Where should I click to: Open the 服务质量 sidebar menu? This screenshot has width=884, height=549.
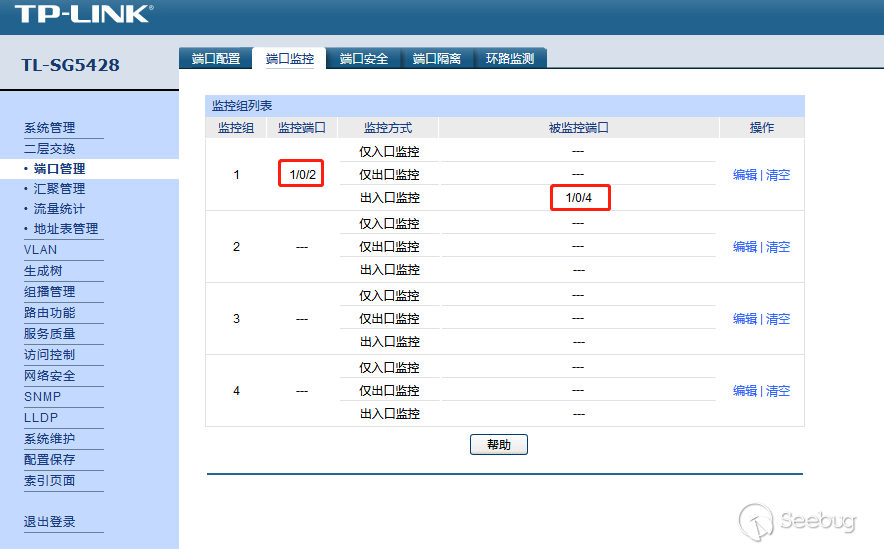point(50,334)
